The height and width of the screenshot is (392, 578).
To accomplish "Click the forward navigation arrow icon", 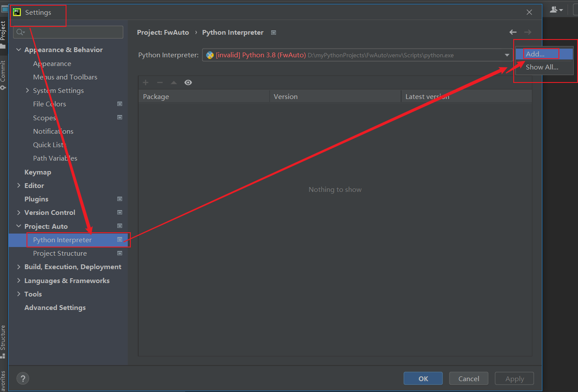I will point(528,32).
